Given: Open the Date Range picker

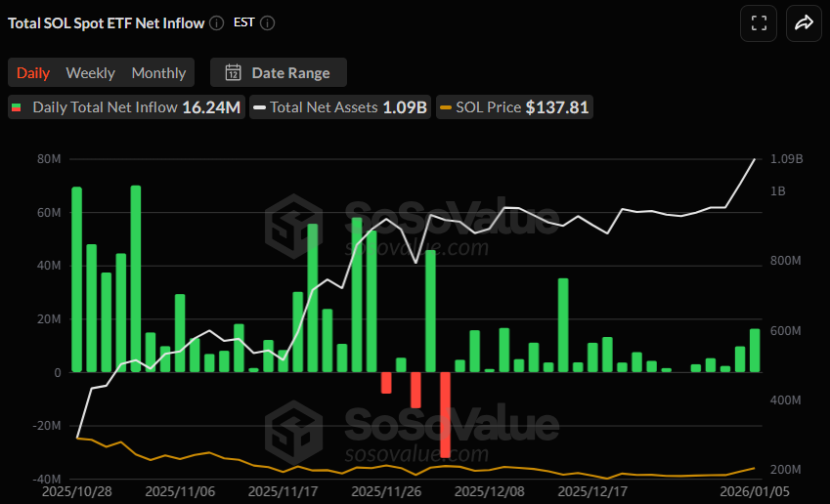Looking at the screenshot, I should click(279, 72).
